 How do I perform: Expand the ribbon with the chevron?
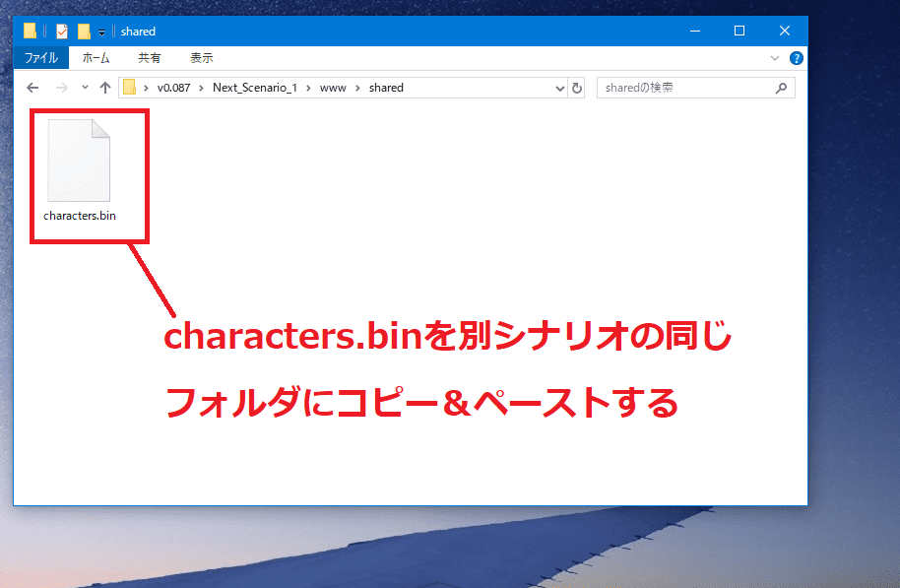(x=775, y=58)
